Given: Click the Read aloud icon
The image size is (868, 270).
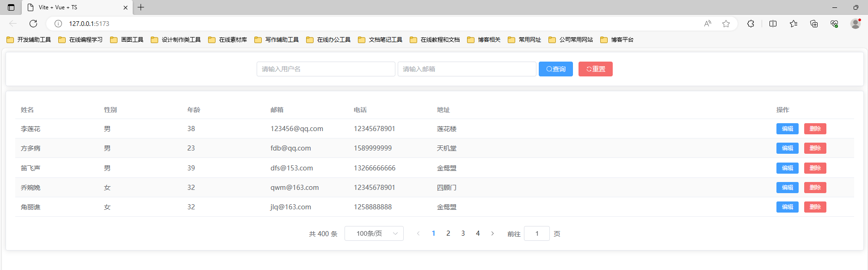Looking at the screenshot, I should [708, 24].
